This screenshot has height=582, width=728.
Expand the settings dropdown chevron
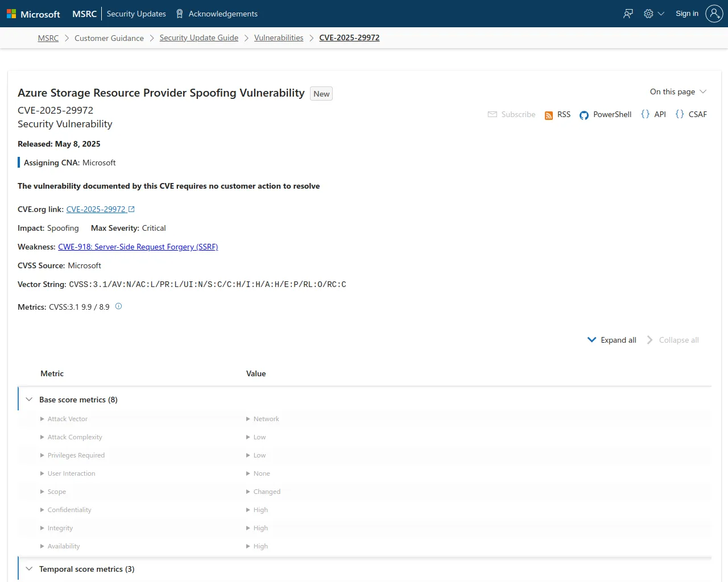pos(661,14)
